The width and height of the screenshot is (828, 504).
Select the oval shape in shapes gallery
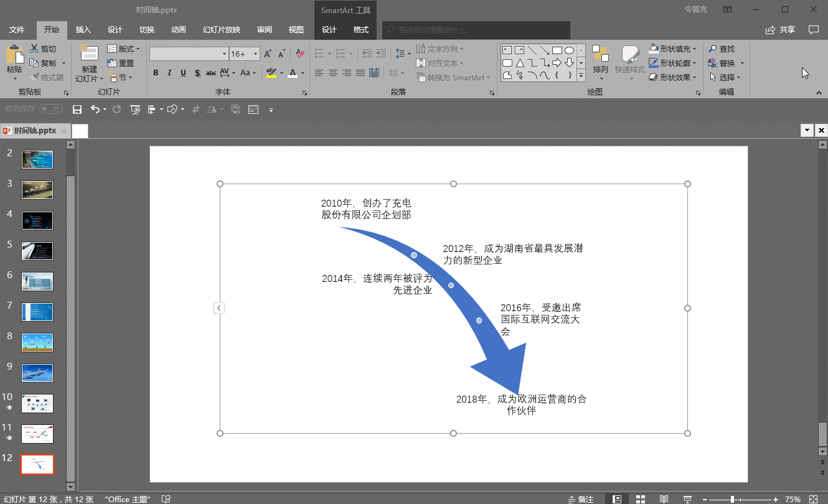[569, 50]
